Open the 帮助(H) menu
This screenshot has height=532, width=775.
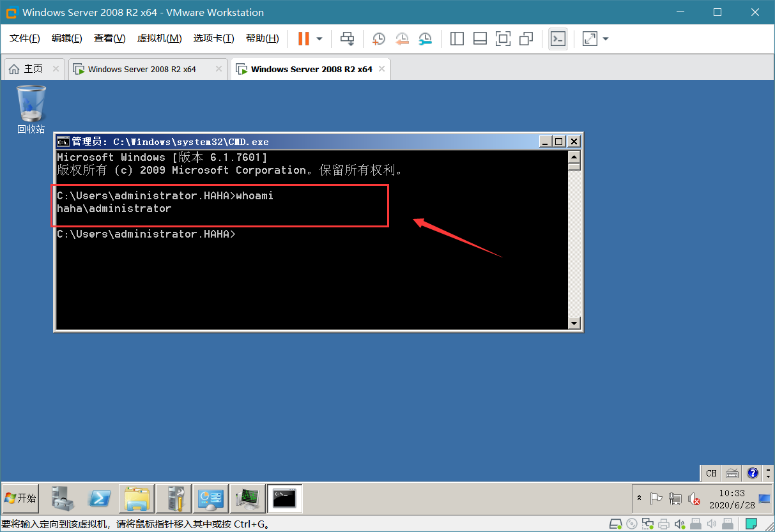[x=263, y=38]
